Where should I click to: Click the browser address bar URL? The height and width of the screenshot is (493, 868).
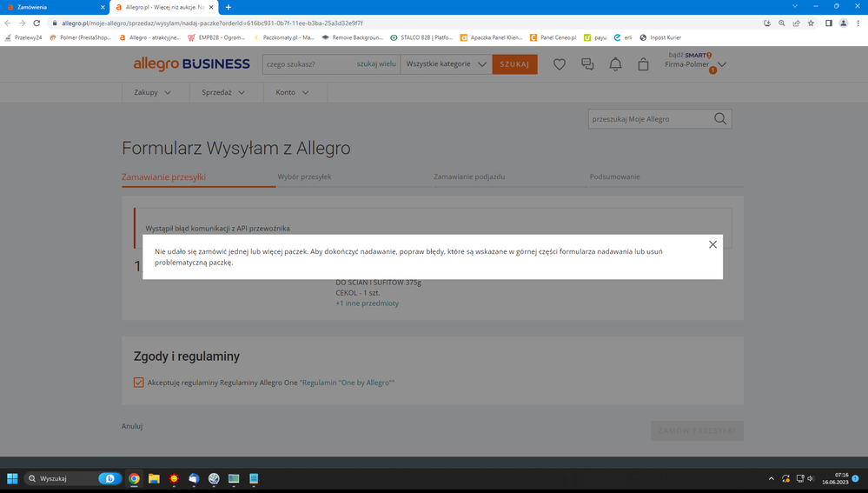point(213,23)
